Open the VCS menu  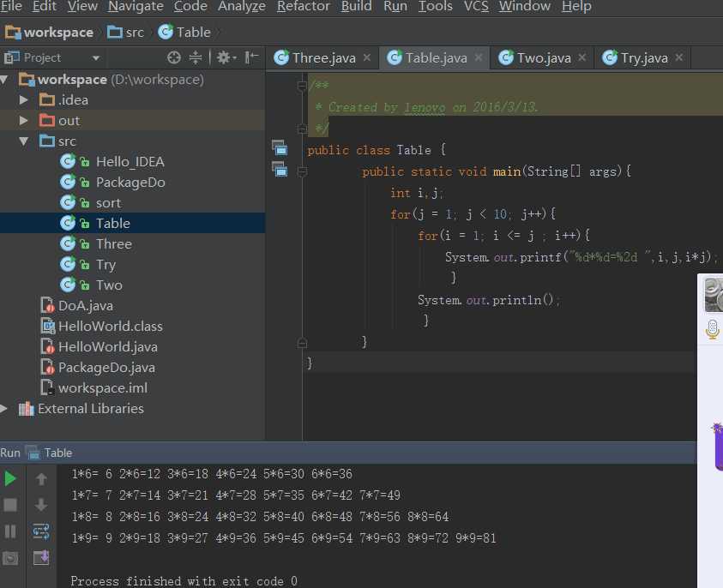click(x=476, y=6)
